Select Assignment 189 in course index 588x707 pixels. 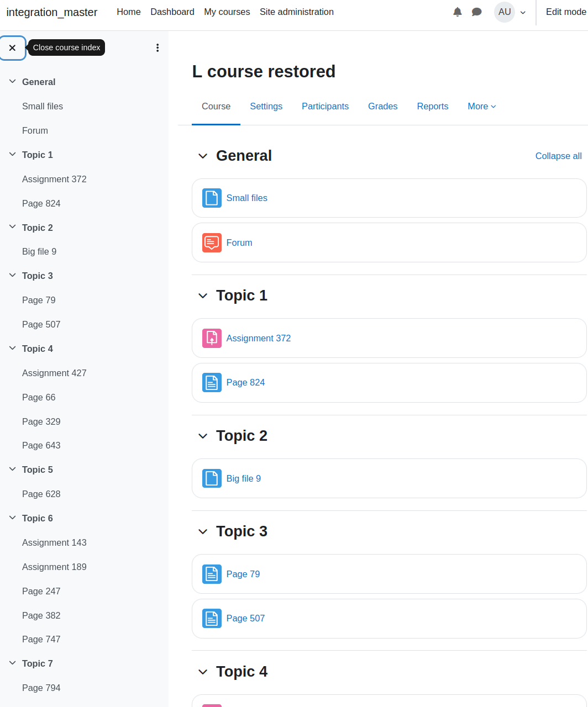point(54,567)
